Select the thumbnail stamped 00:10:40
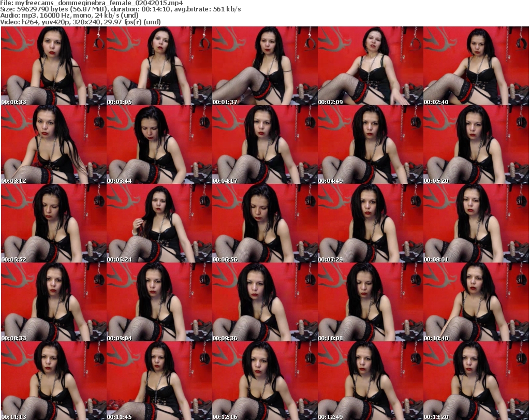The image size is (530, 420). tap(476, 302)
